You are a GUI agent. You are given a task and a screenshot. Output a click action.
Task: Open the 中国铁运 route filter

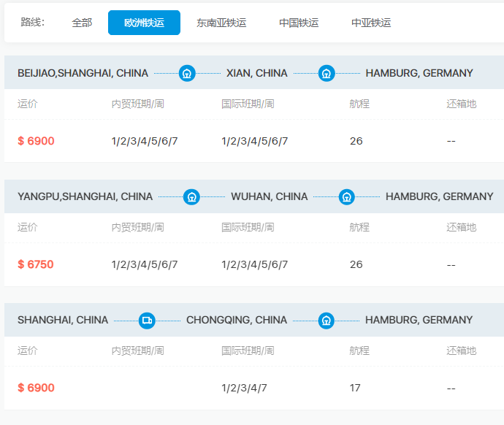299,23
